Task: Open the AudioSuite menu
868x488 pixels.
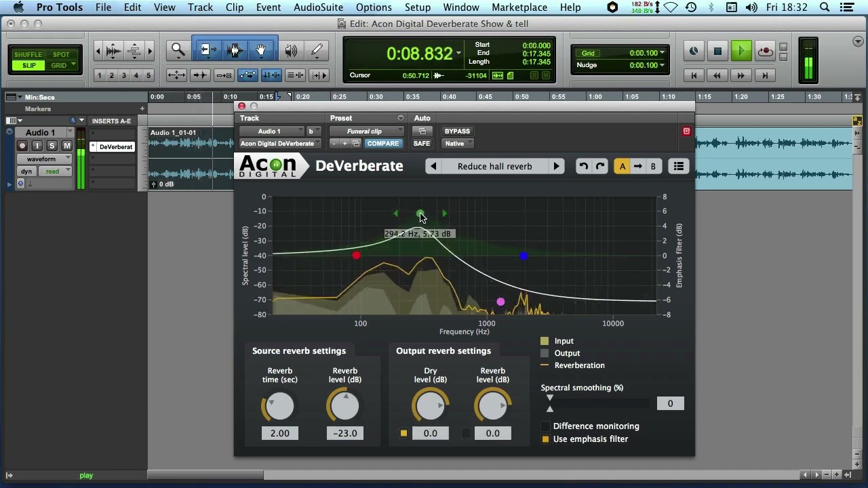Action: [x=318, y=7]
